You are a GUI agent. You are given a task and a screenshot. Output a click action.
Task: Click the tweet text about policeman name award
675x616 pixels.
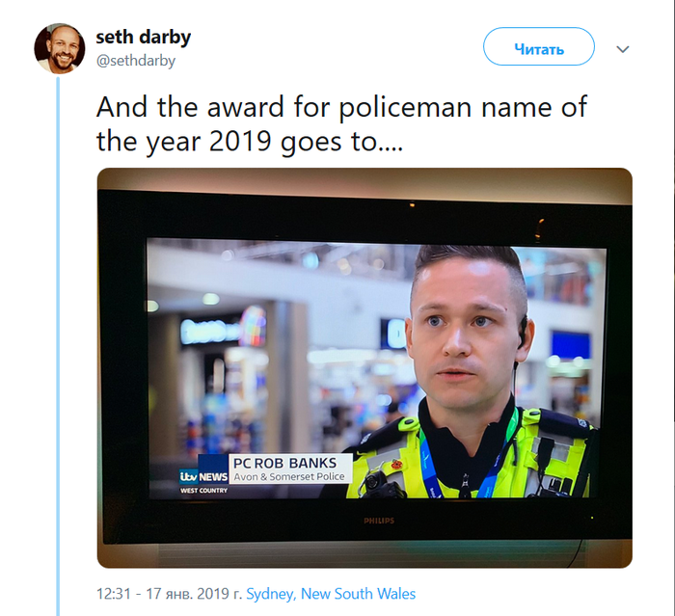point(341,124)
